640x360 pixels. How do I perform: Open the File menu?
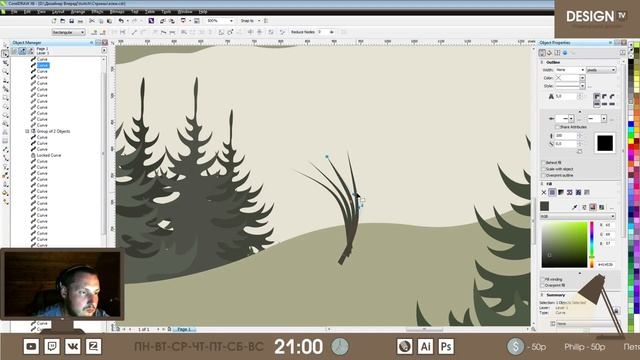tap(14, 12)
